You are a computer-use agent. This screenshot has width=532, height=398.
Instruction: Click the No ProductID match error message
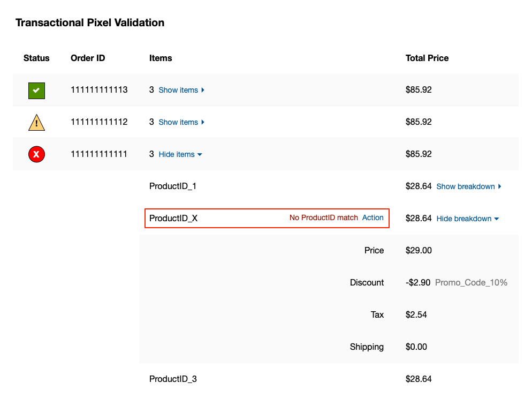(x=323, y=217)
